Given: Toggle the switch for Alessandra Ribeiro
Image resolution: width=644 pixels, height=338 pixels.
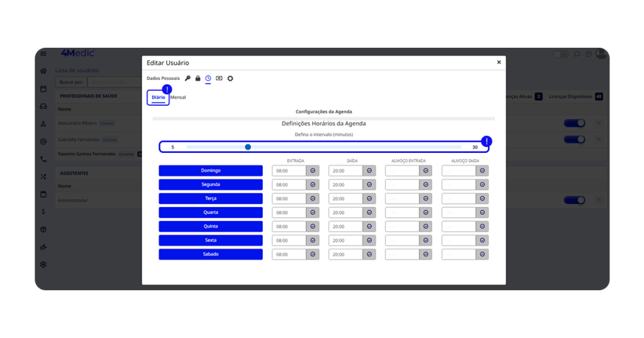Looking at the screenshot, I should click(x=574, y=123).
